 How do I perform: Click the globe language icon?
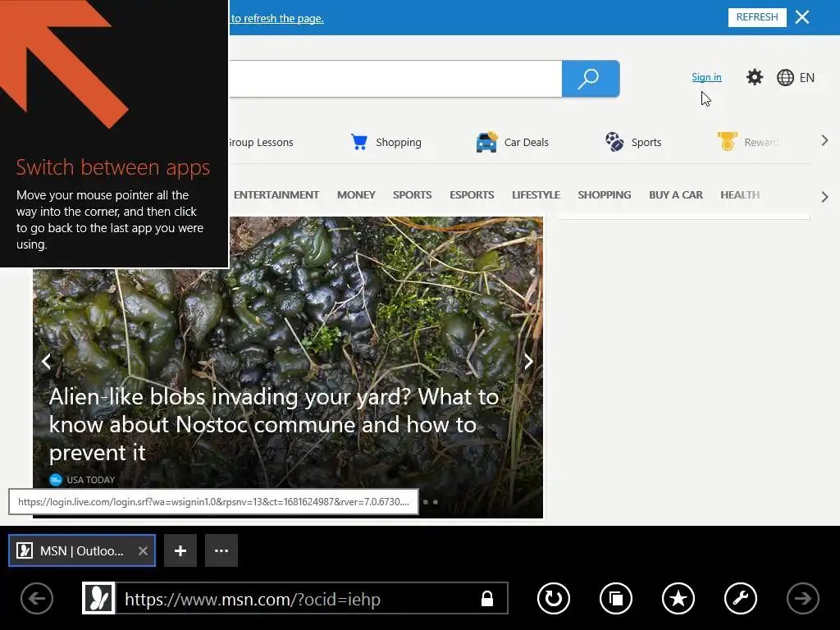click(x=785, y=78)
